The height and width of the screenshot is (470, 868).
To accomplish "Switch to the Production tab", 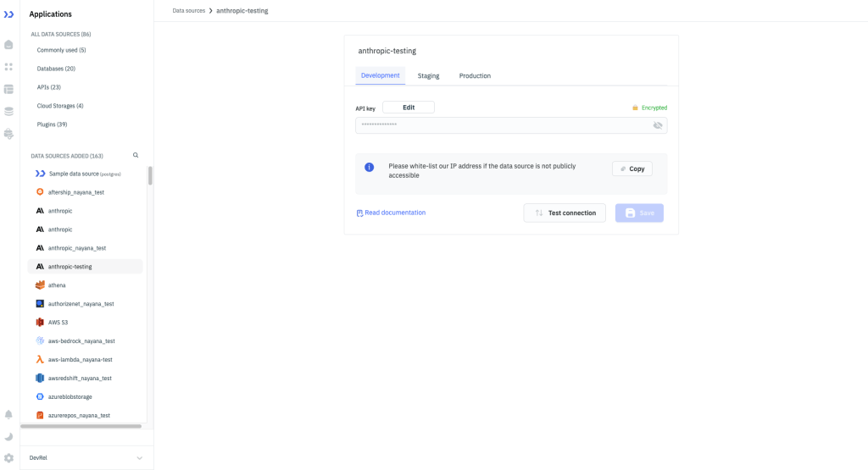I will point(475,75).
